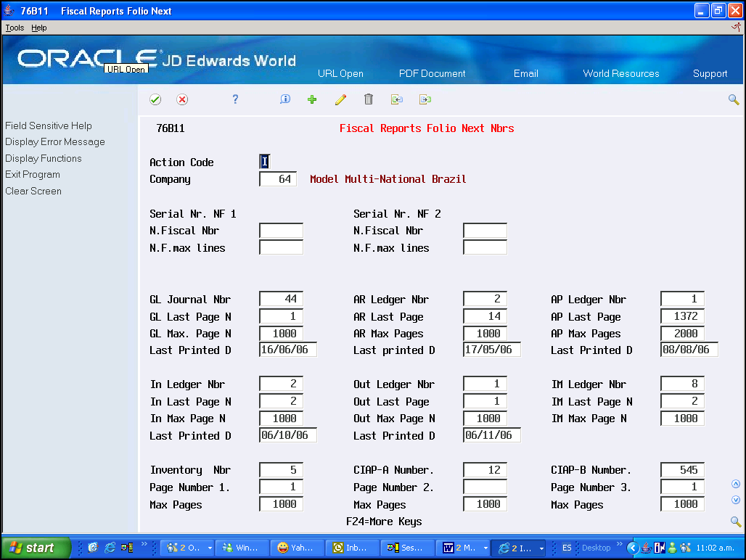Expand hidden system tray icons arrow
Image resolution: width=746 pixels, height=560 pixels.
coord(633,548)
